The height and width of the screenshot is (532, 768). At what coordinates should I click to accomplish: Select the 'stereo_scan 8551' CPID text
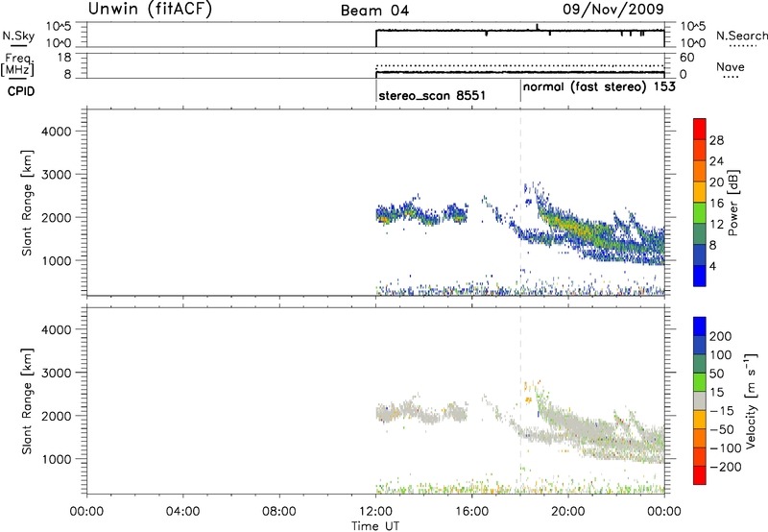(432, 95)
